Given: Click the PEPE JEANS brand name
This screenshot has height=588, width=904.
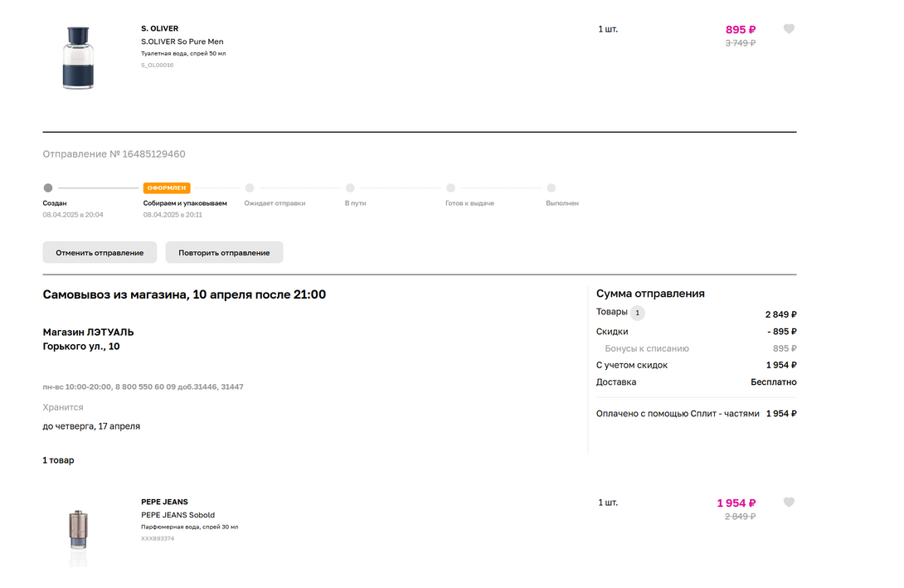Looking at the screenshot, I should pos(164,502).
